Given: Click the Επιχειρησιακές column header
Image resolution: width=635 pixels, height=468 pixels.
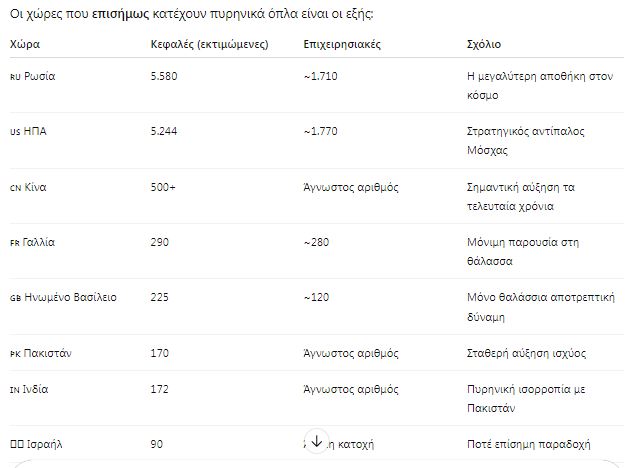Looking at the screenshot, I should click(x=342, y=45).
